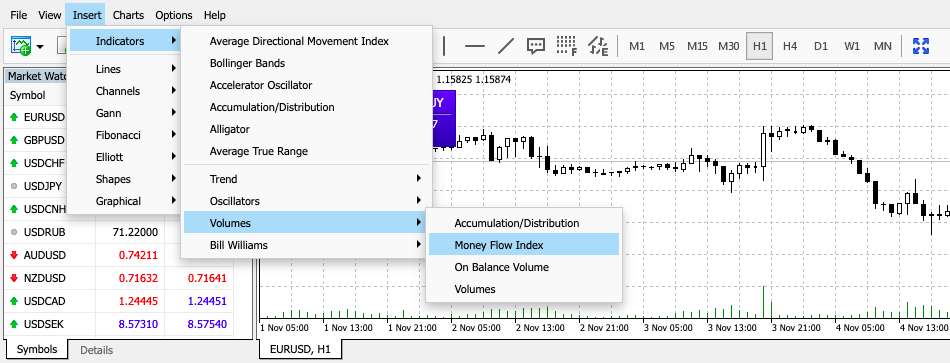This screenshot has height=363, width=950.
Task: Expand the Elliott submenu
Action: click(x=125, y=157)
